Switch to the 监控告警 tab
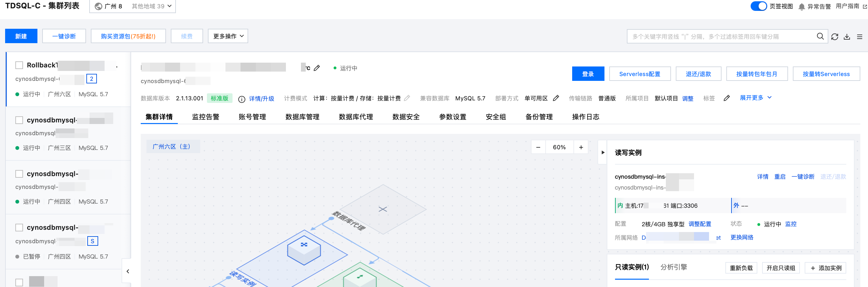The image size is (868, 287). [206, 117]
